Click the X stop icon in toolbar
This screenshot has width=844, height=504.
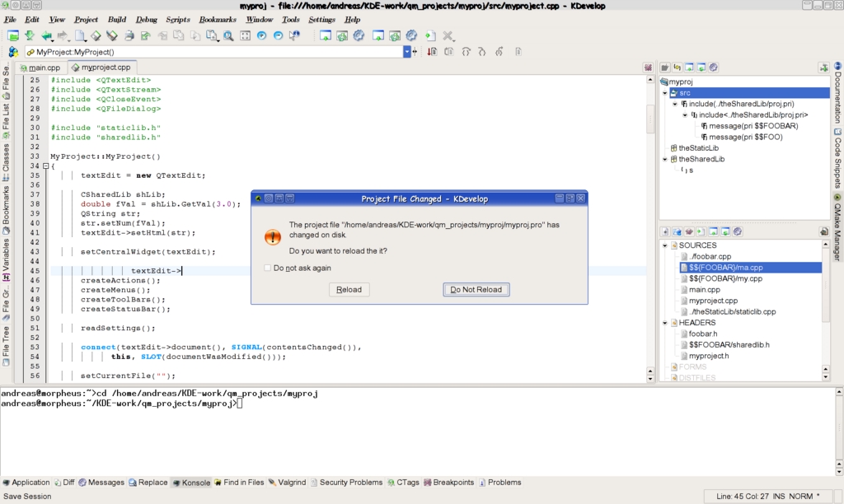(x=448, y=36)
